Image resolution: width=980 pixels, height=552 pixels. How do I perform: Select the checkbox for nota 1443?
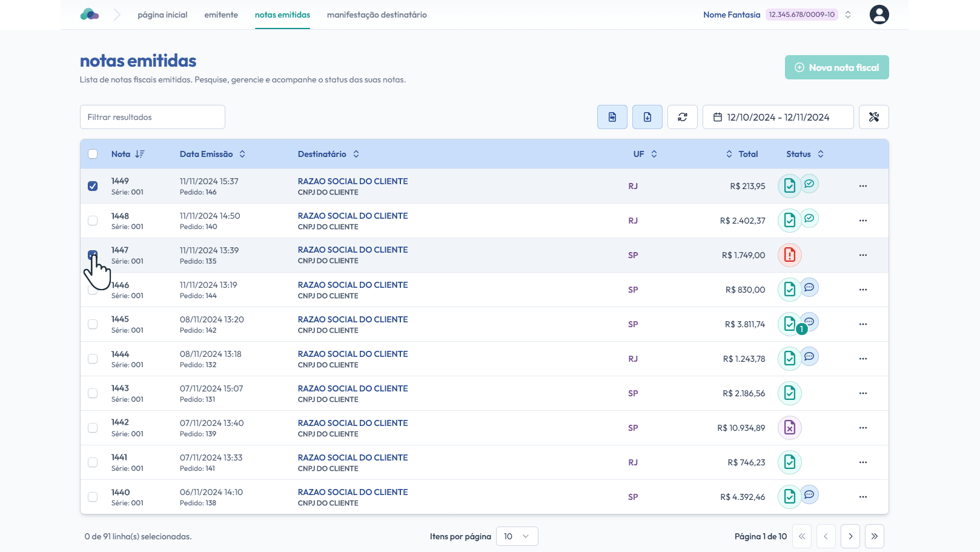93,393
